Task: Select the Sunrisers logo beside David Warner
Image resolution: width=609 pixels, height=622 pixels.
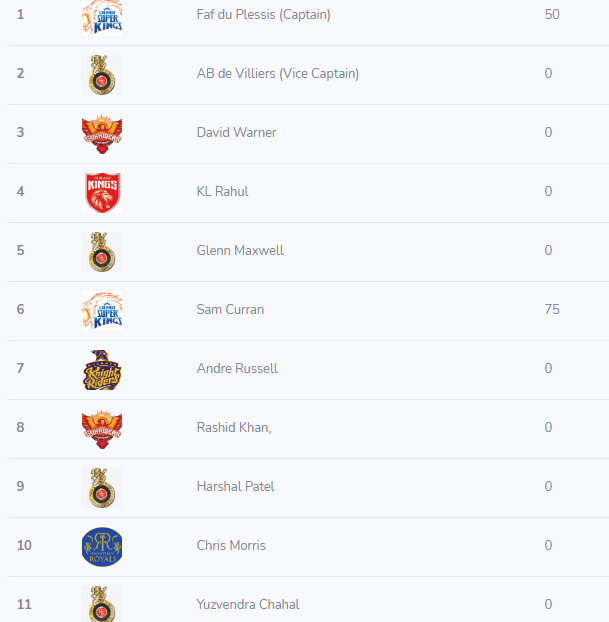Action: tap(102, 134)
